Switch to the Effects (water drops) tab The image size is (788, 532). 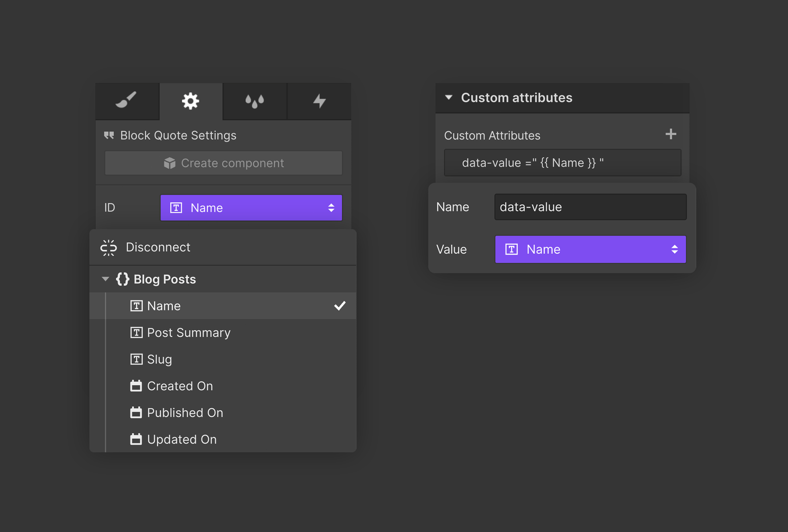[x=255, y=101]
